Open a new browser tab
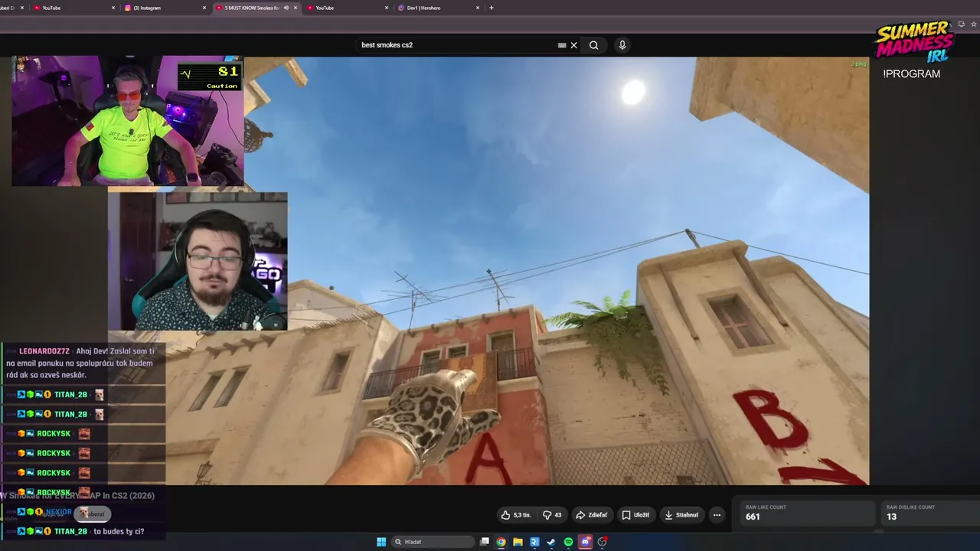This screenshot has height=551, width=980. [x=492, y=8]
